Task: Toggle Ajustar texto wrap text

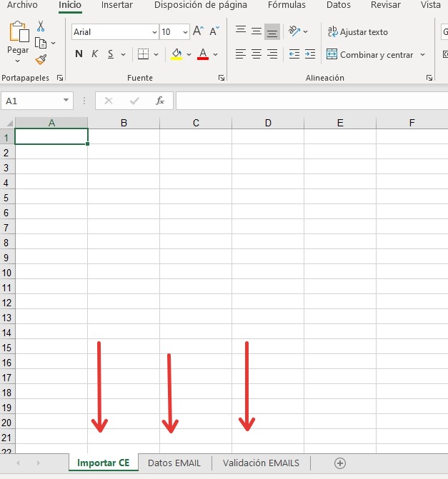Action: pos(357,32)
